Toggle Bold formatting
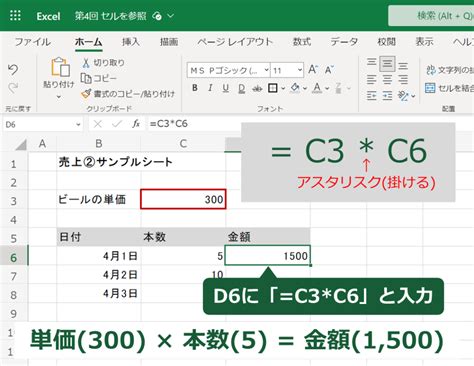The height and width of the screenshot is (366, 474). click(195, 88)
